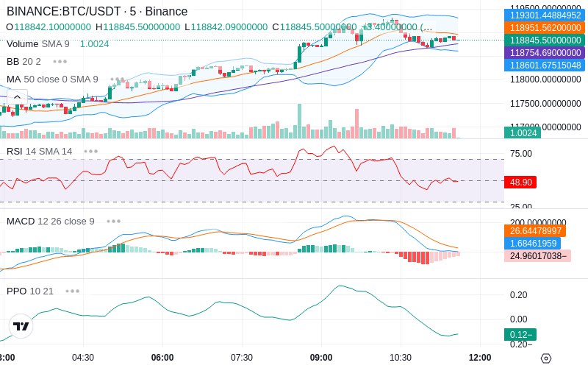Click the 0.00 PPO axis tick
This screenshot has height=368, width=588.
click(x=519, y=319)
